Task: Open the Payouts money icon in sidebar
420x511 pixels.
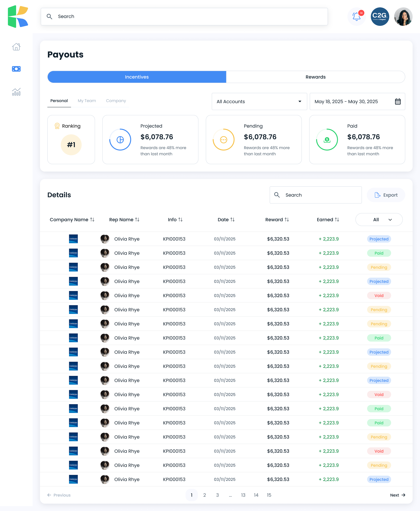Action: [16, 69]
